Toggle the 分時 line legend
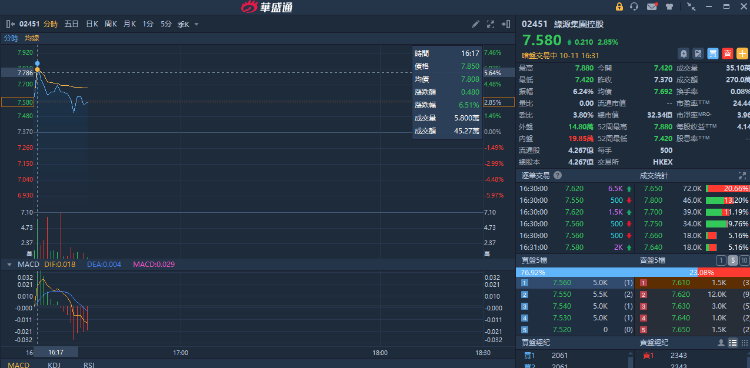This screenshot has height=368, width=750. point(11,38)
